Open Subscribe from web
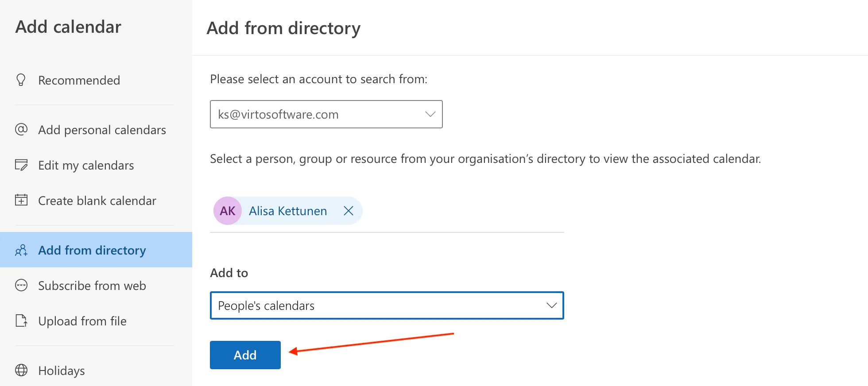868x386 pixels. point(96,286)
